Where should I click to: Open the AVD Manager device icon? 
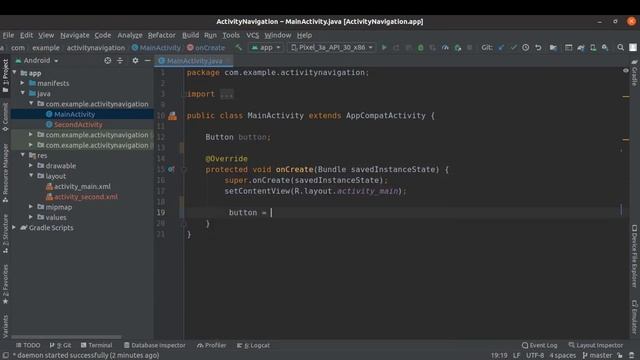click(x=593, y=48)
